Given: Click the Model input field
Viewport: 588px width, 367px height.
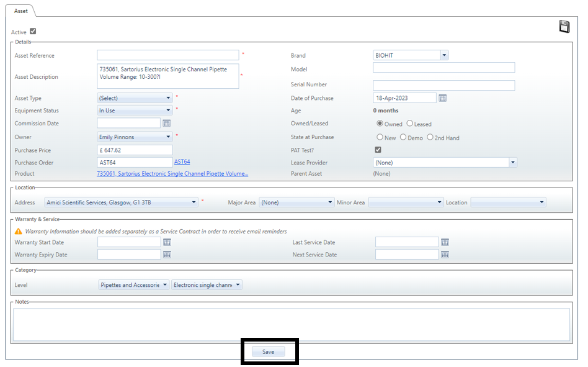Looking at the screenshot, I should click(444, 68).
